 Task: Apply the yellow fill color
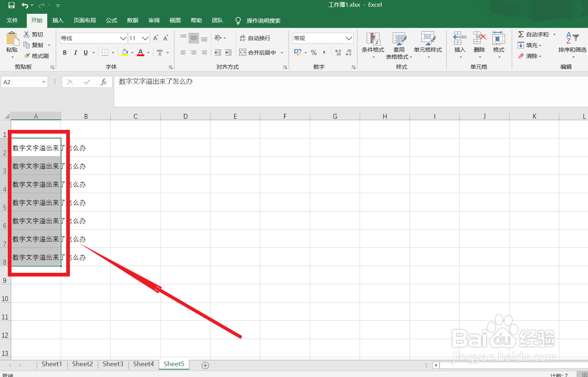point(125,52)
